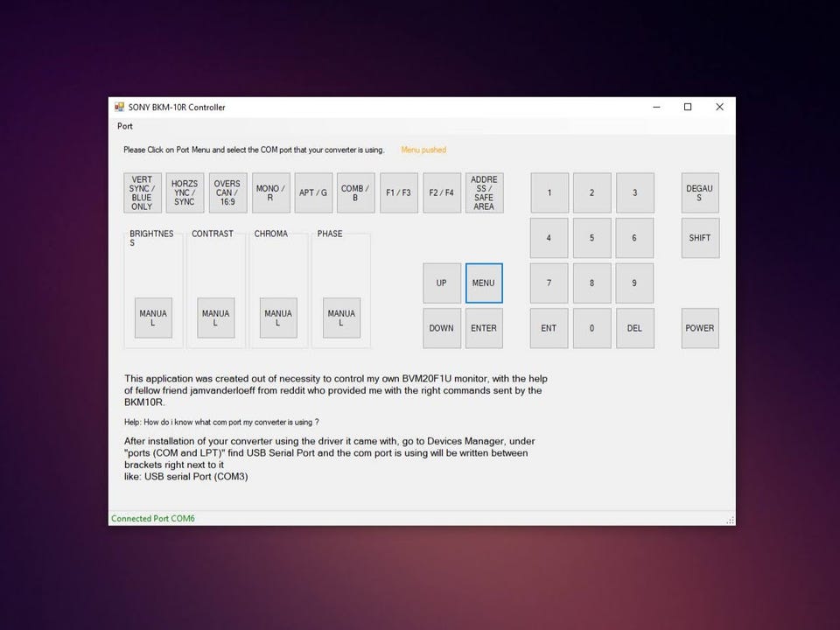Click the ENTER button
The height and width of the screenshot is (630, 840).
484,328
